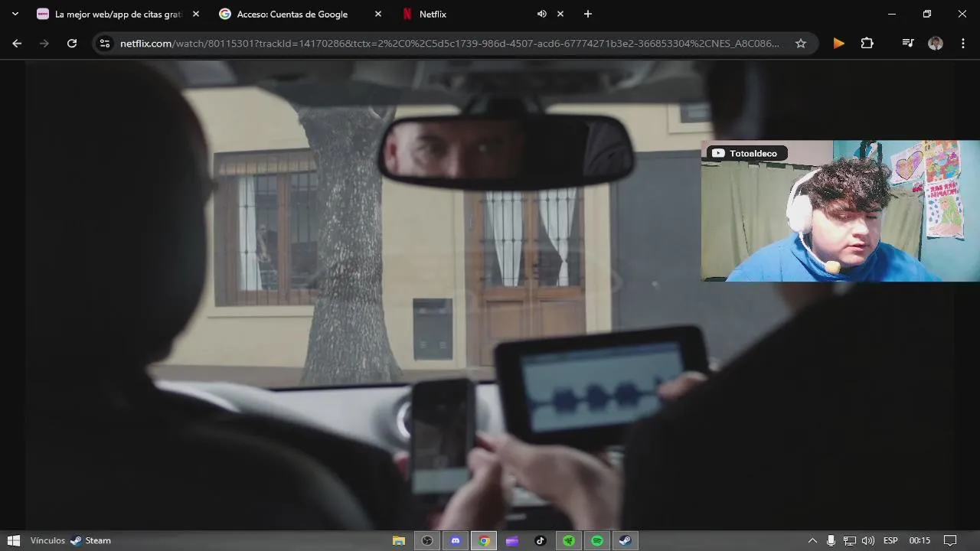Screen dimensions: 980x551
Task: Switch to the 'La mejor web/app de citas' tab
Action: click(118, 14)
